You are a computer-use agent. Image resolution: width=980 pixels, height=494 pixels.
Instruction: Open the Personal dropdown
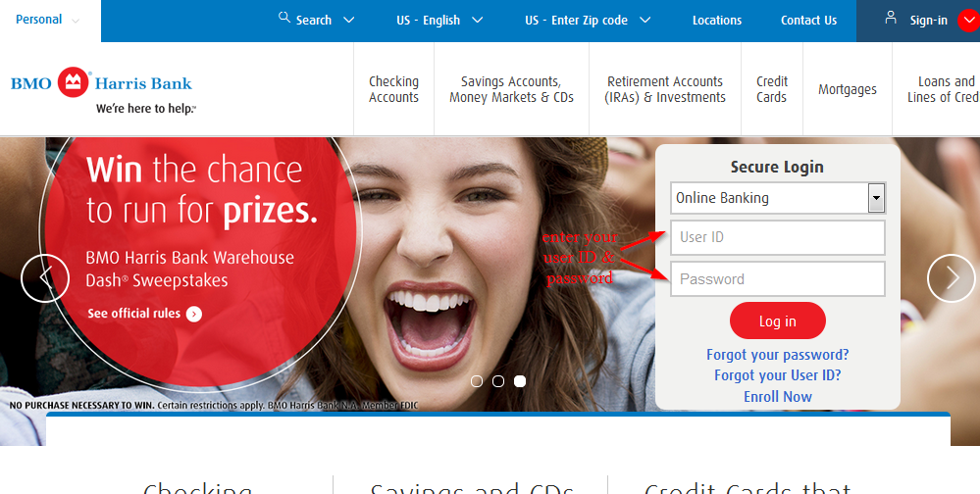point(47,20)
